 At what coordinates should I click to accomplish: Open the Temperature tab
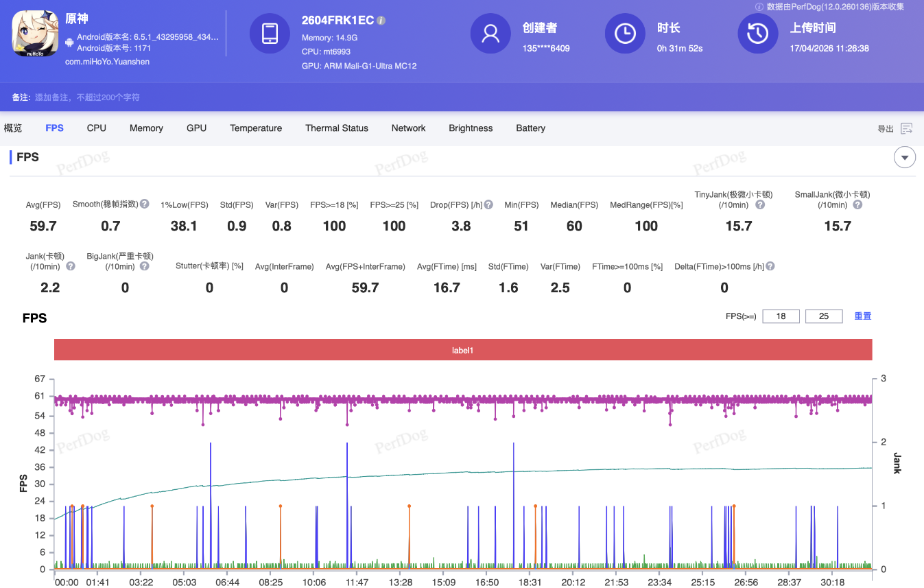tap(256, 128)
